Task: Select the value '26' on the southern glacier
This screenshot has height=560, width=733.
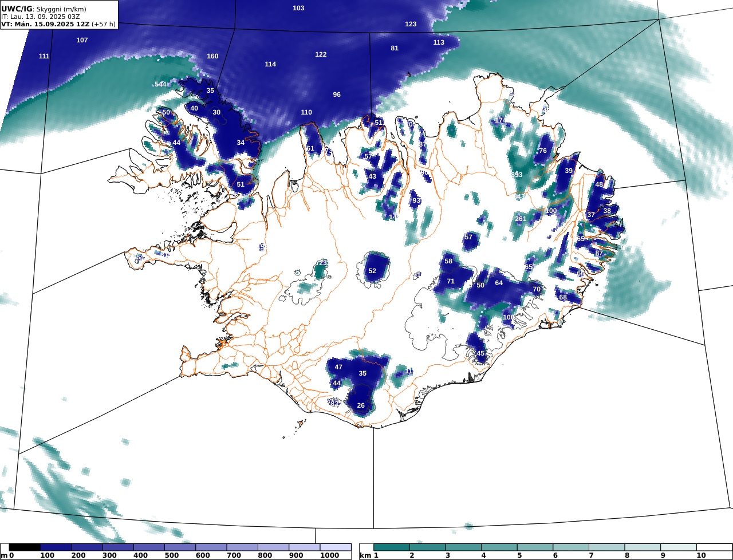Action: coord(361,405)
